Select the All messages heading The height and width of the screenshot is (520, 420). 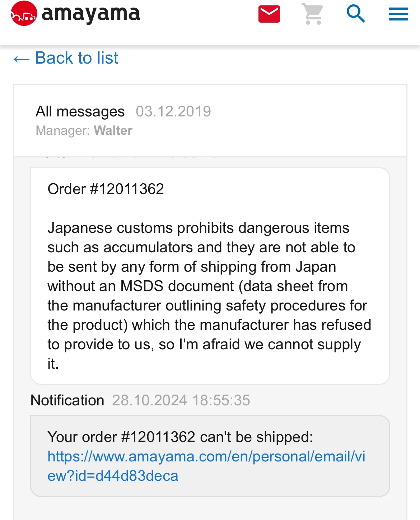click(x=80, y=111)
